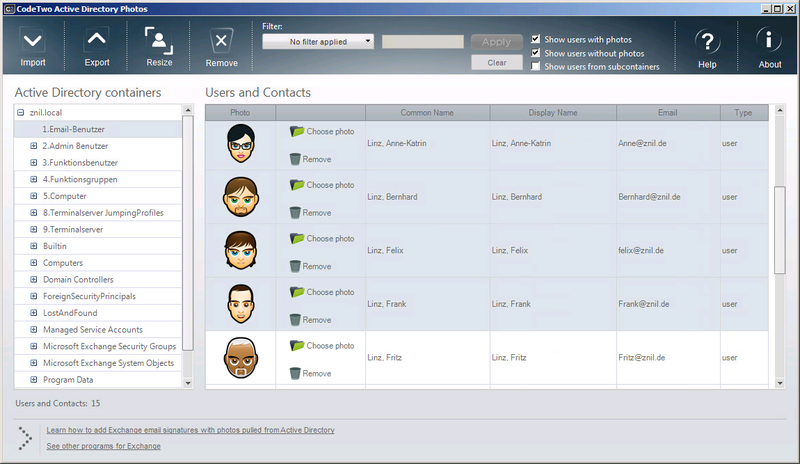Select the Resize photo tool

click(159, 41)
